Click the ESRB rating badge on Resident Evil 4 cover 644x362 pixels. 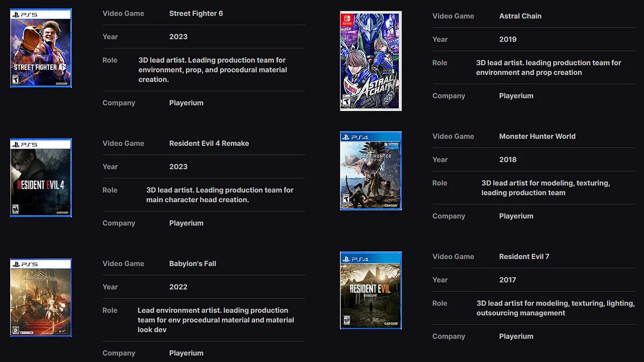(x=15, y=209)
